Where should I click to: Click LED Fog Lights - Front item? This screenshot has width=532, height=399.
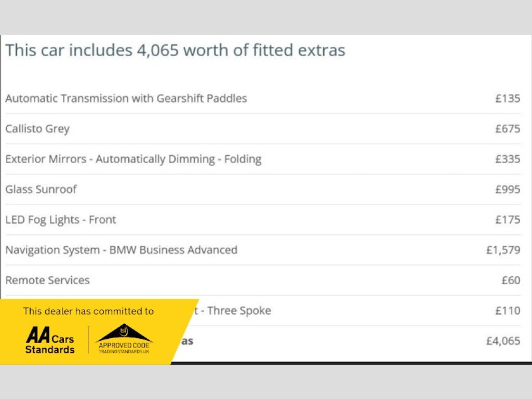[x=61, y=220]
